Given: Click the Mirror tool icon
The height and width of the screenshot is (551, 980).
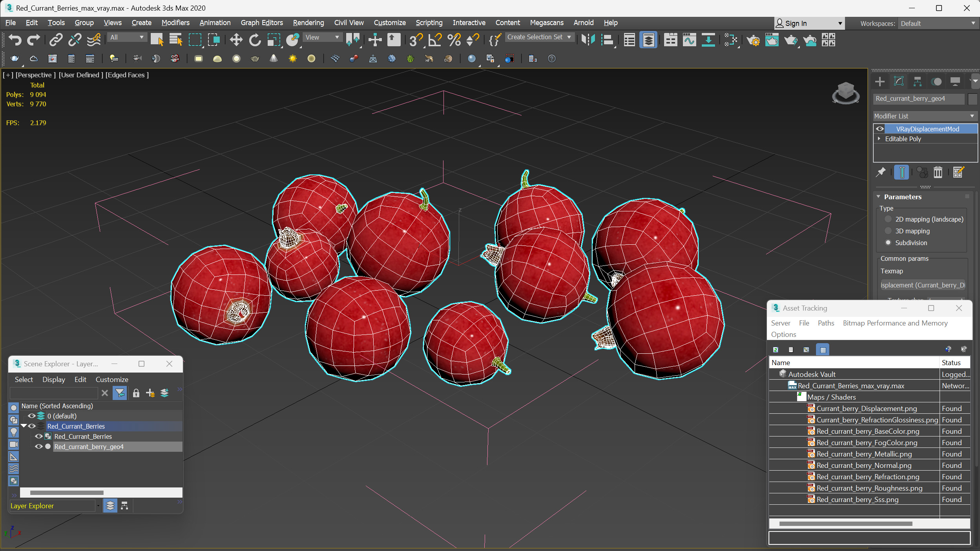Looking at the screenshot, I should click(588, 40).
